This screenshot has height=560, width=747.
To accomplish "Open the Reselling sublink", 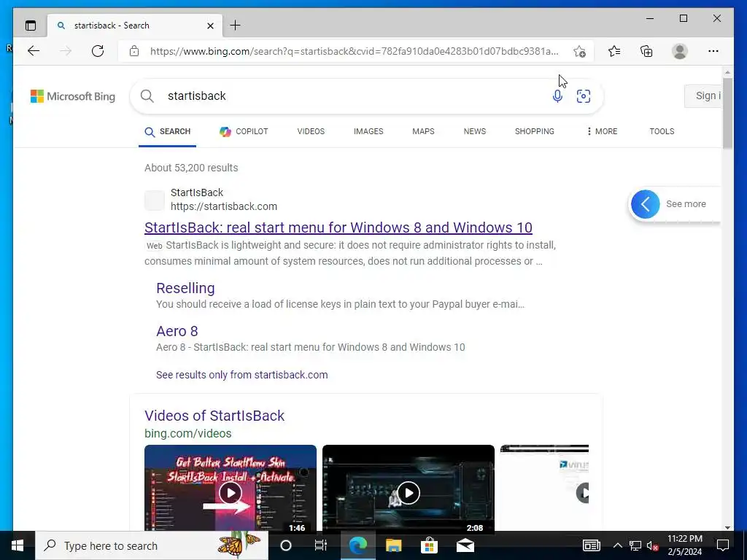I will click(x=185, y=288).
